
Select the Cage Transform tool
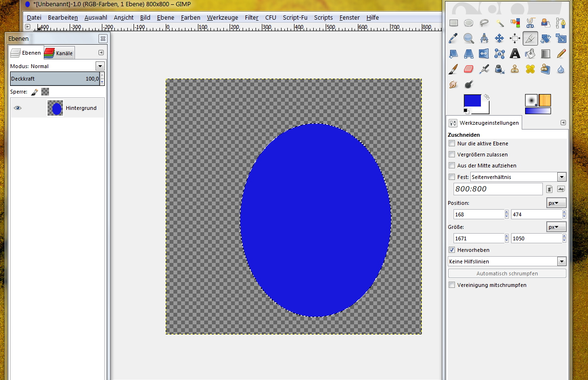[x=500, y=54]
